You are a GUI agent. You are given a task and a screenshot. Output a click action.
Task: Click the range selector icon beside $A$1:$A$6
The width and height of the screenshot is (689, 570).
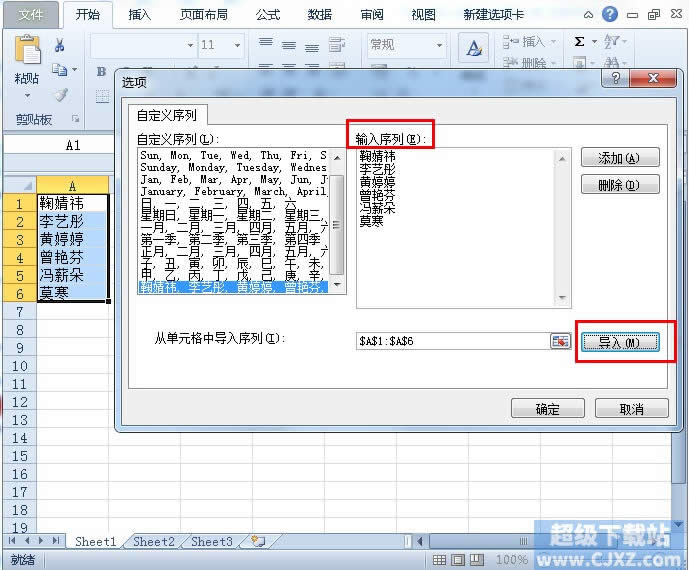coord(560,341)
